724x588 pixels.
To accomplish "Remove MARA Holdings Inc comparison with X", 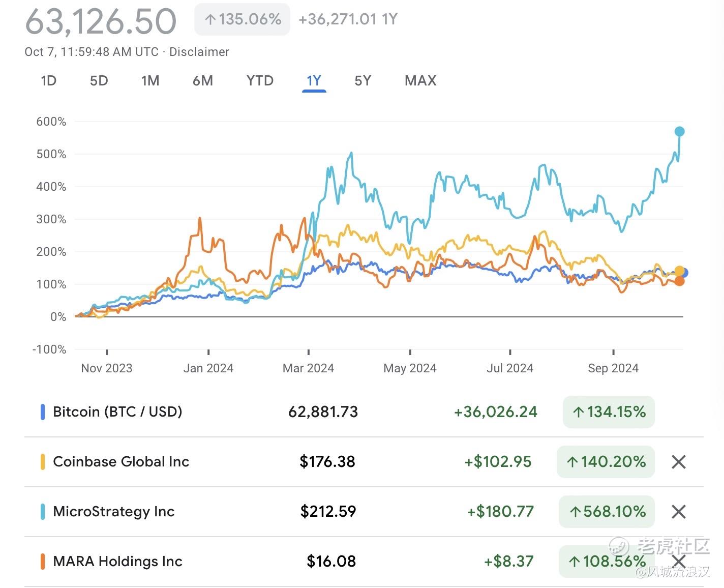I will 678,562.
